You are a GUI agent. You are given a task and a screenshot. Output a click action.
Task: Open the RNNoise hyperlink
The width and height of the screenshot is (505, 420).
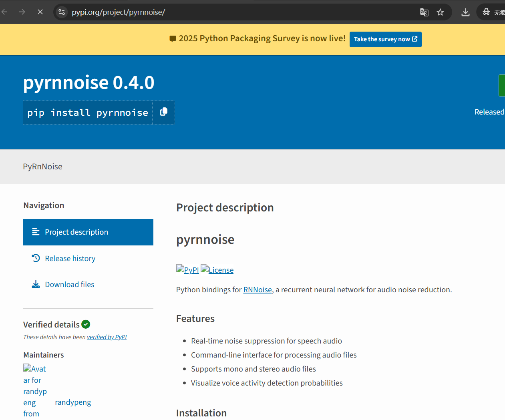pos(258,290)
